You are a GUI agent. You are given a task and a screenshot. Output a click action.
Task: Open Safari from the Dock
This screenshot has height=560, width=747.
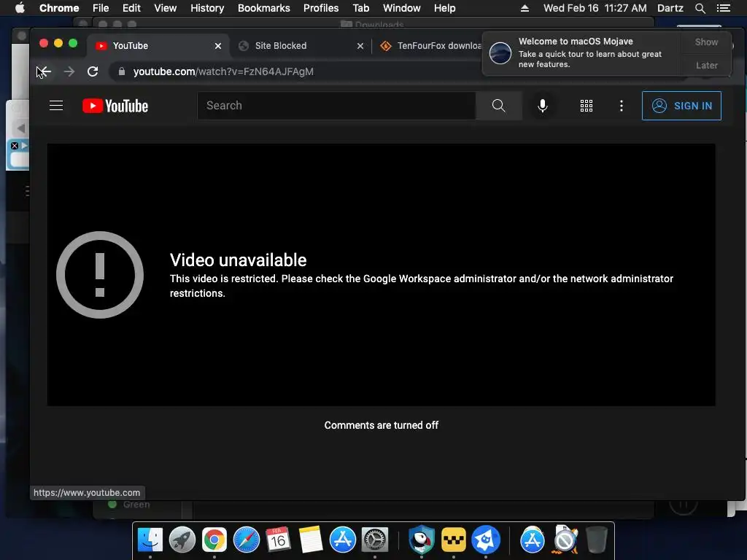247,540
